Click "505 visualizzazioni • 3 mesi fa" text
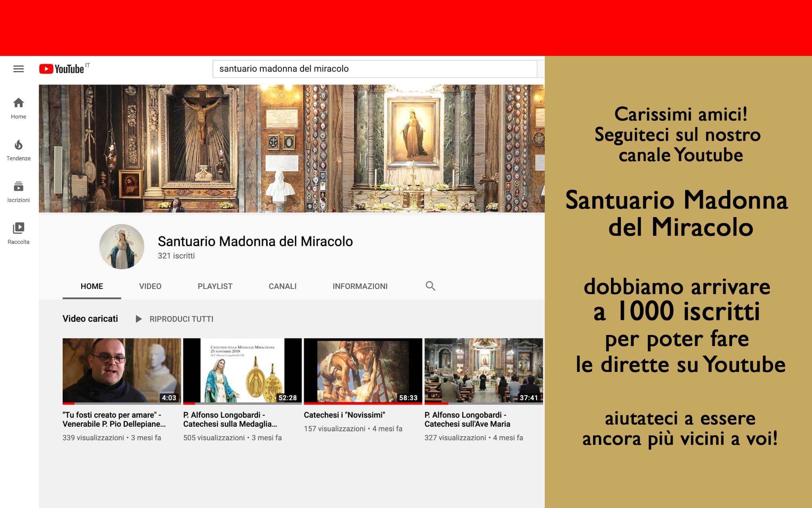The image size is (812, 508). pos(232,438)
